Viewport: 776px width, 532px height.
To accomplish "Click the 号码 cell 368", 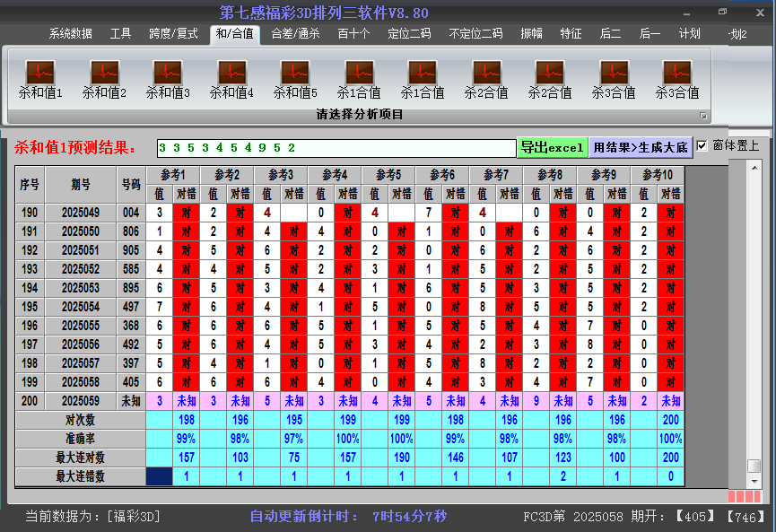I will pyautogui.click(x=131, y=326).
